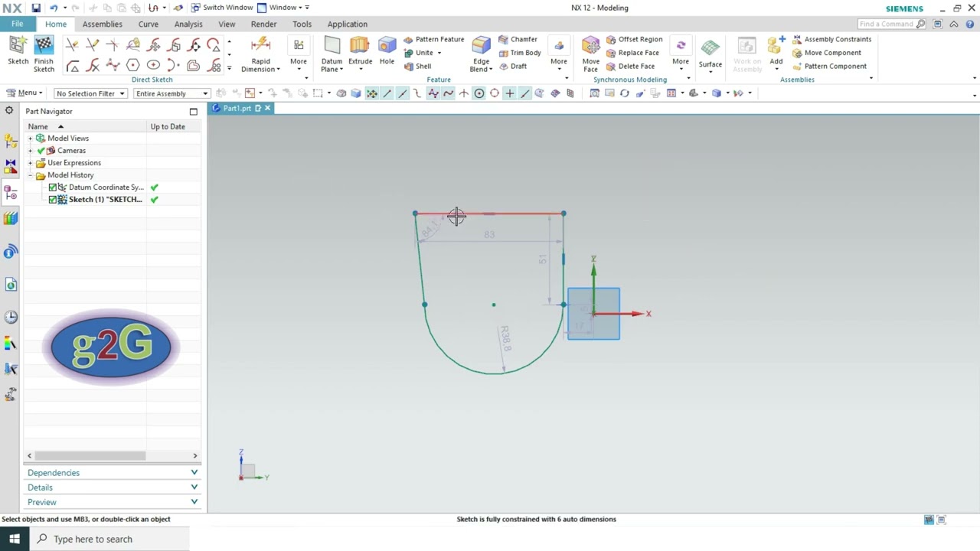Open resource bar settings gear icon
The width and height of the screenshot is (980, 551).
9,111
